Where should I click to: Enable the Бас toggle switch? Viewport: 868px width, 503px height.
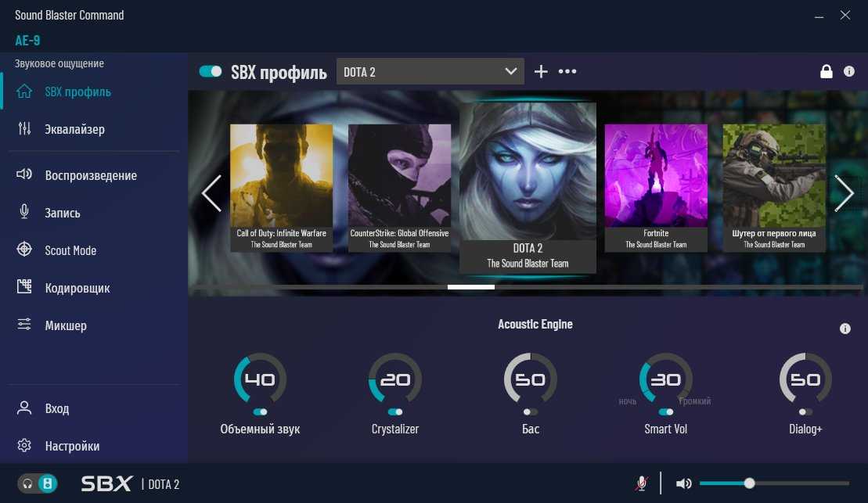pos(531,411)
